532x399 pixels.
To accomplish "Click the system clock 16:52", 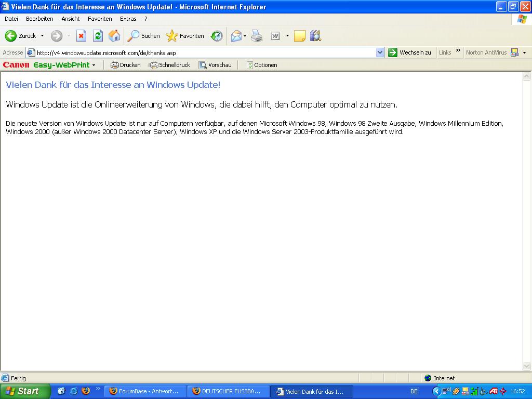I will [517, 391].
